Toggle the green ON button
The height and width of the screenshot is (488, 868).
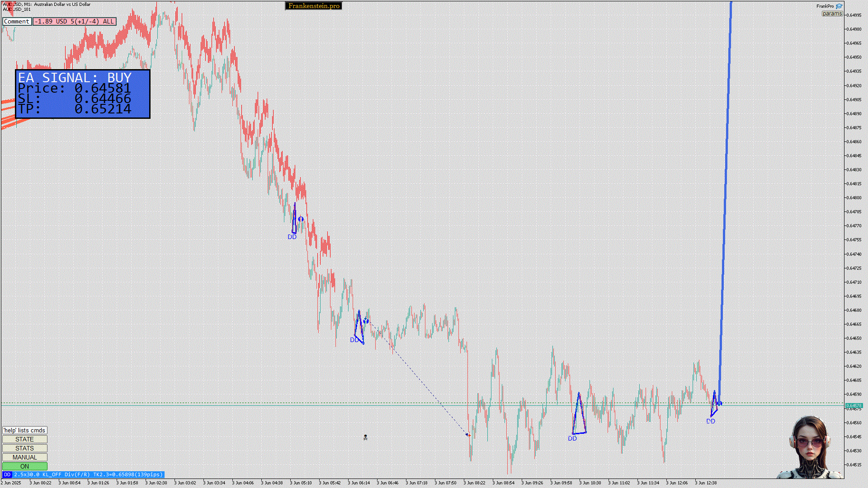(24, 466)
